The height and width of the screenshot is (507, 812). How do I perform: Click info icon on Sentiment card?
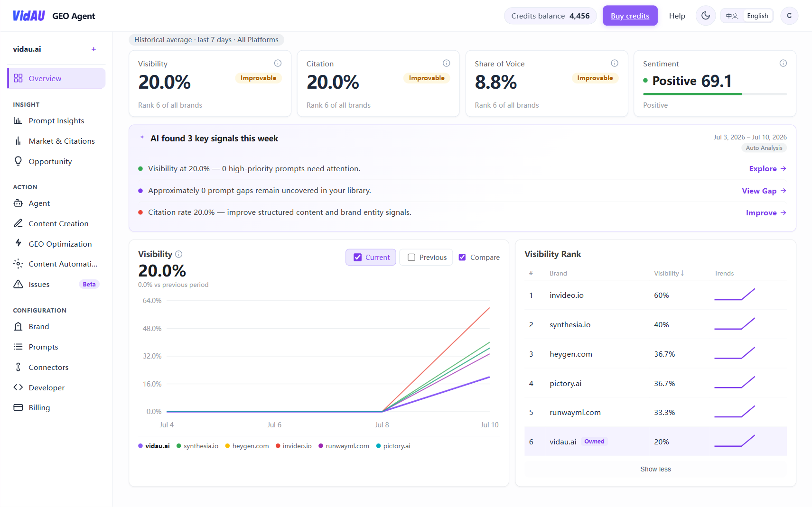(783, 63)
